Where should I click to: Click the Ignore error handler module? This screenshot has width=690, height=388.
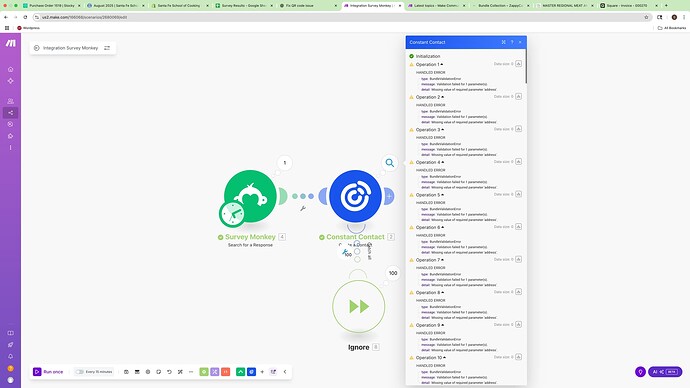coord(359,307)
